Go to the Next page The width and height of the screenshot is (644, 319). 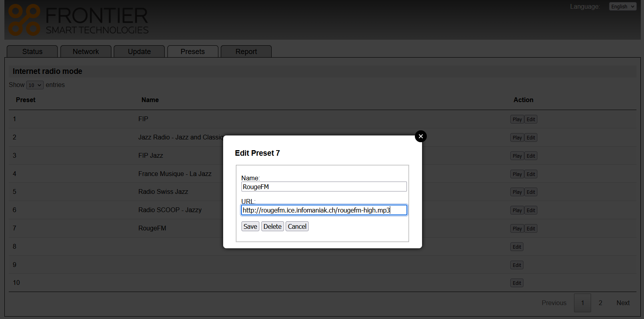[623, 303]
